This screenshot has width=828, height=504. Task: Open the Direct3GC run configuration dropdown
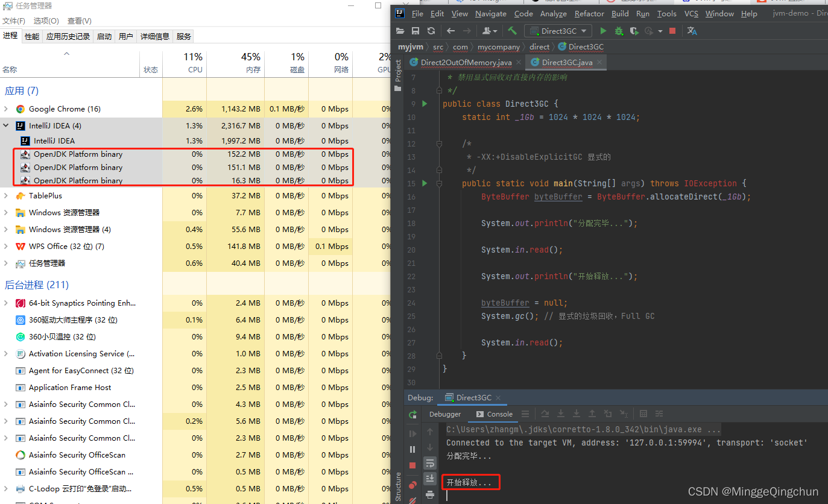(558, 31)
